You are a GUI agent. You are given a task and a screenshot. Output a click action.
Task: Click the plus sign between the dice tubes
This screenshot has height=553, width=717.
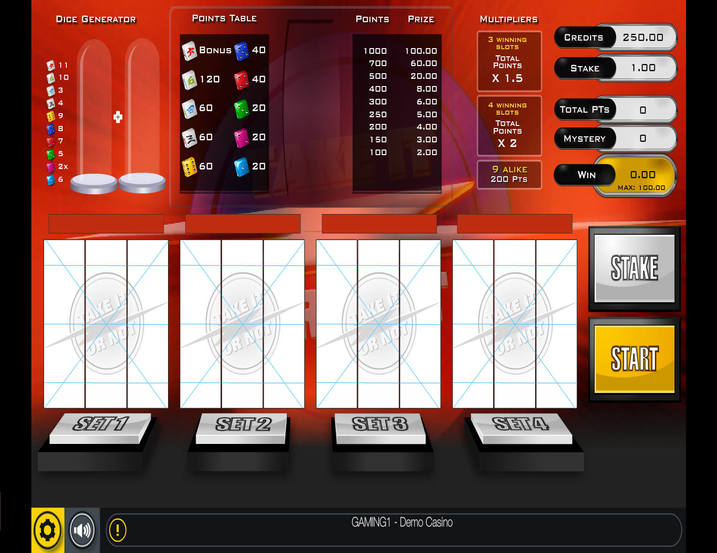(118, 117)
